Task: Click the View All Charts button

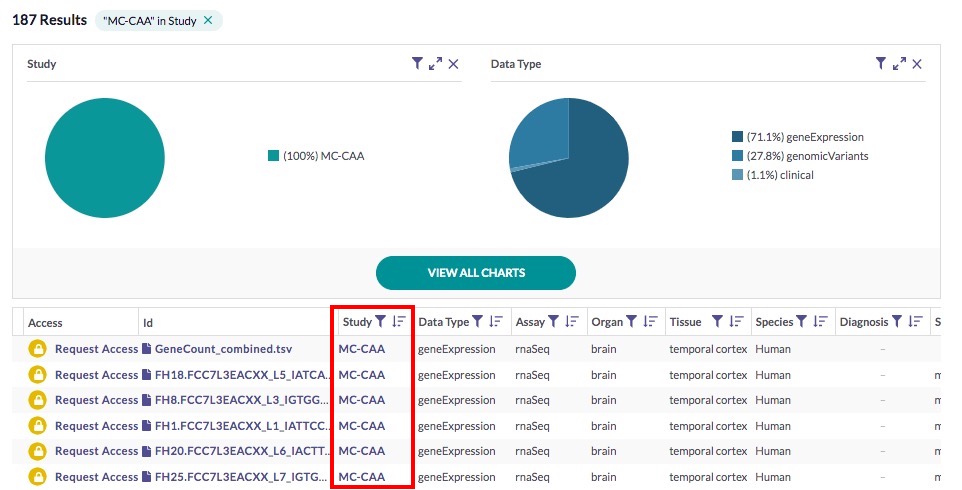Action: pyautogui.click(x=476, y=273)
